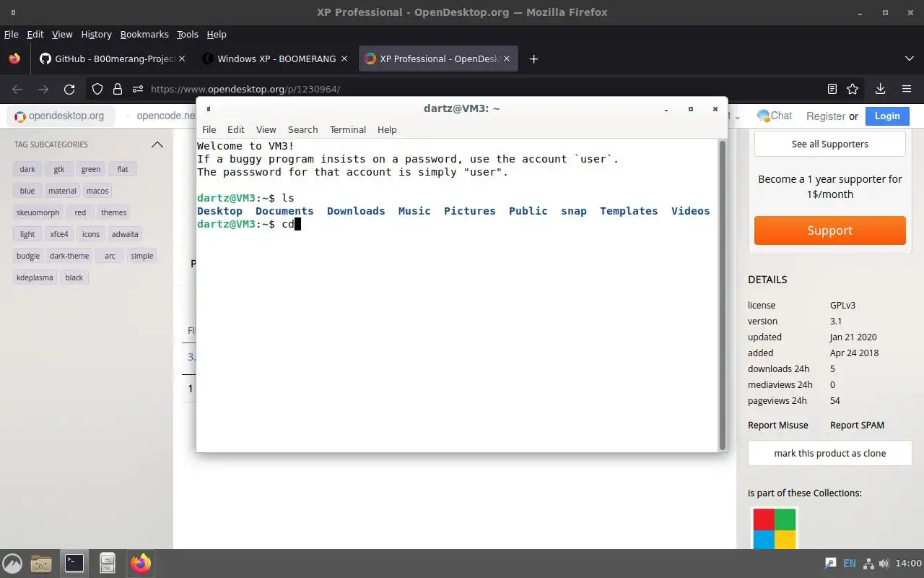The image size is (924, 578).
Task: Open Firefox Tools menu
Action: tap(187, 34)
